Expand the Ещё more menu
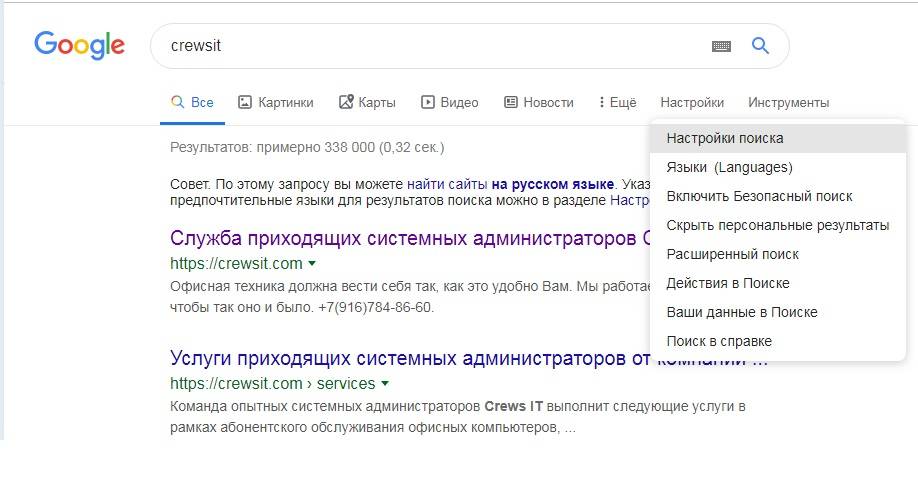 coord(617,102)
